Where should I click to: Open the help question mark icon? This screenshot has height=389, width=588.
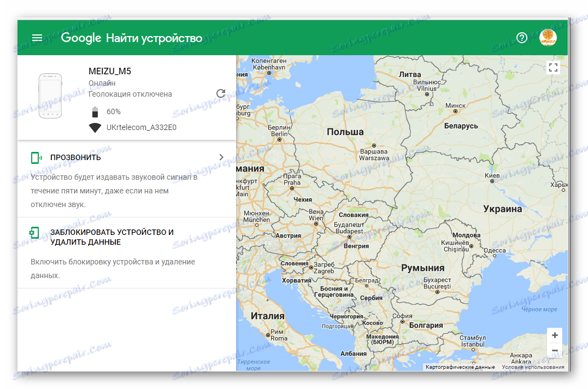(522, 38)
